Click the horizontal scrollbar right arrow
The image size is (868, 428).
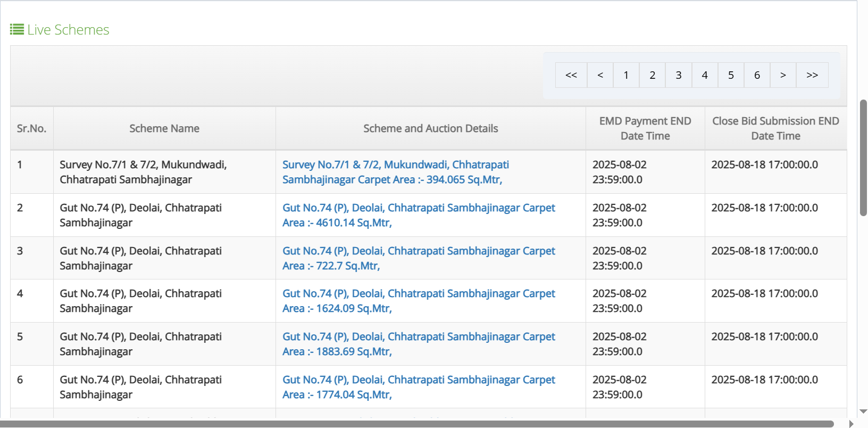point(851,424)
